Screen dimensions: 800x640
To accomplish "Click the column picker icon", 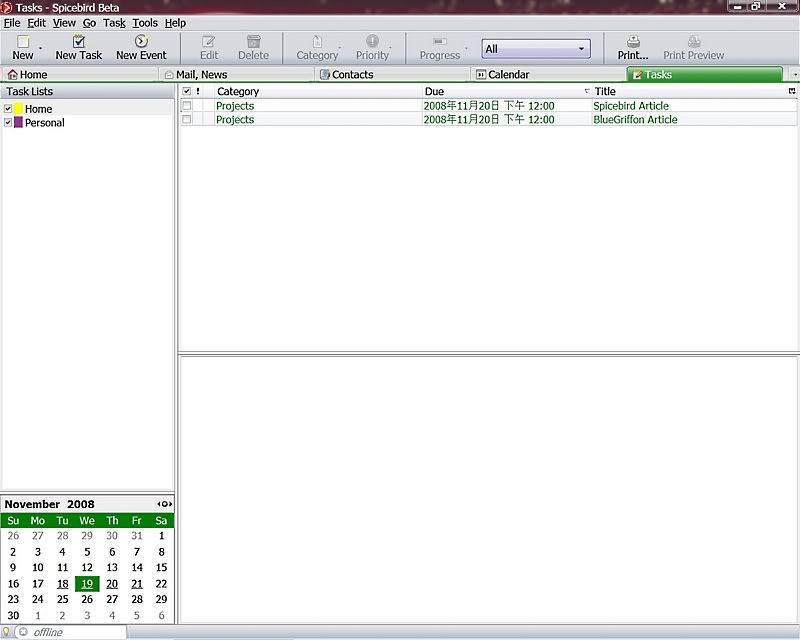I will pos(792,91).
